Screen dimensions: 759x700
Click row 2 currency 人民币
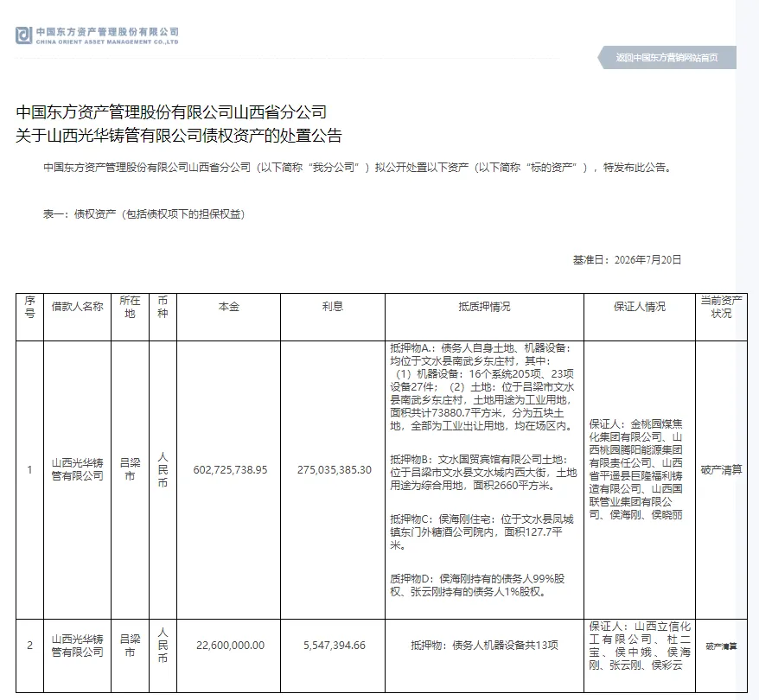coord(163,646)
